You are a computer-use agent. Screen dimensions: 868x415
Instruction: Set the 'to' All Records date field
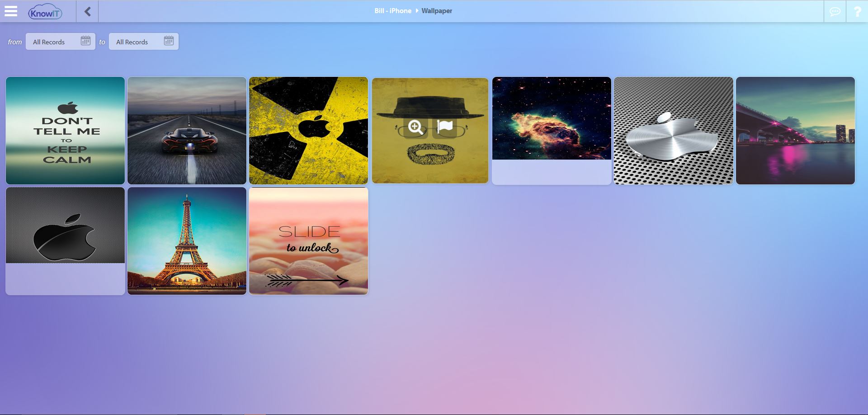click(144, 42)
